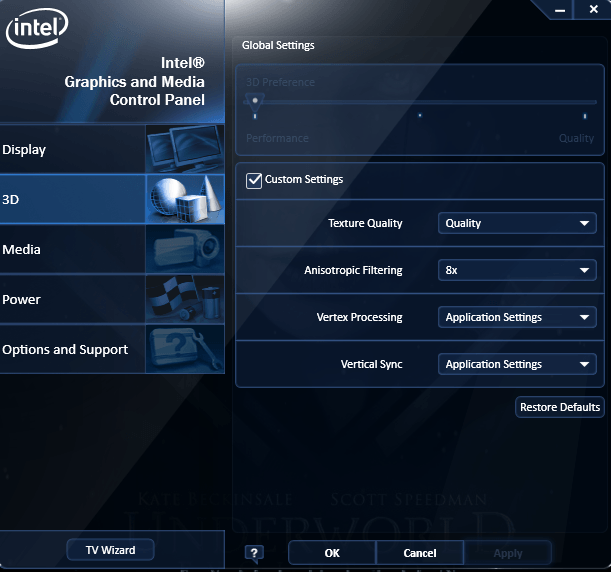Expand the Vertex Processing dropdown
The width and height of the screenshot is (611, 572).
tap(517, 317)
